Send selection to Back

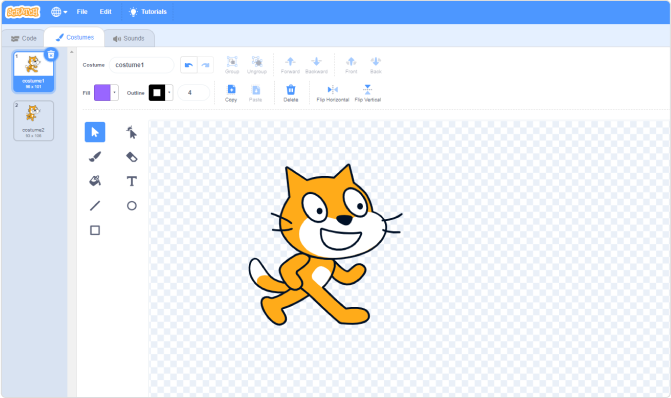375,65
